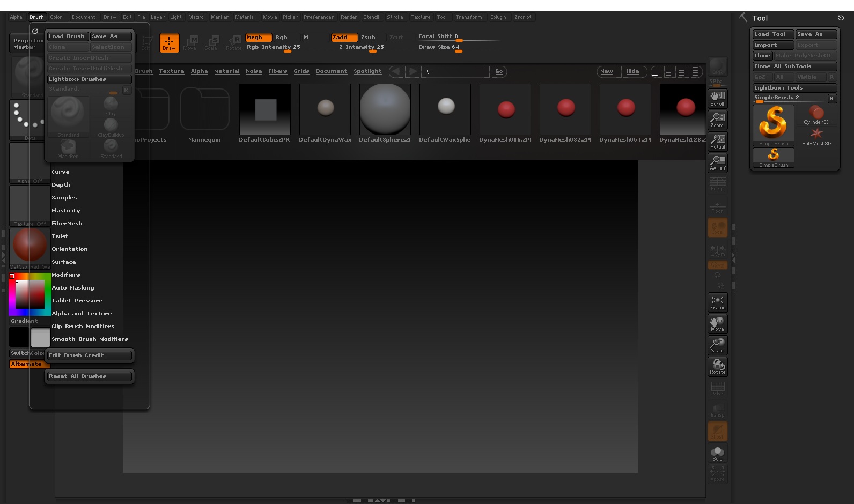Click the Reset All Brushes button

click(90, 376)
